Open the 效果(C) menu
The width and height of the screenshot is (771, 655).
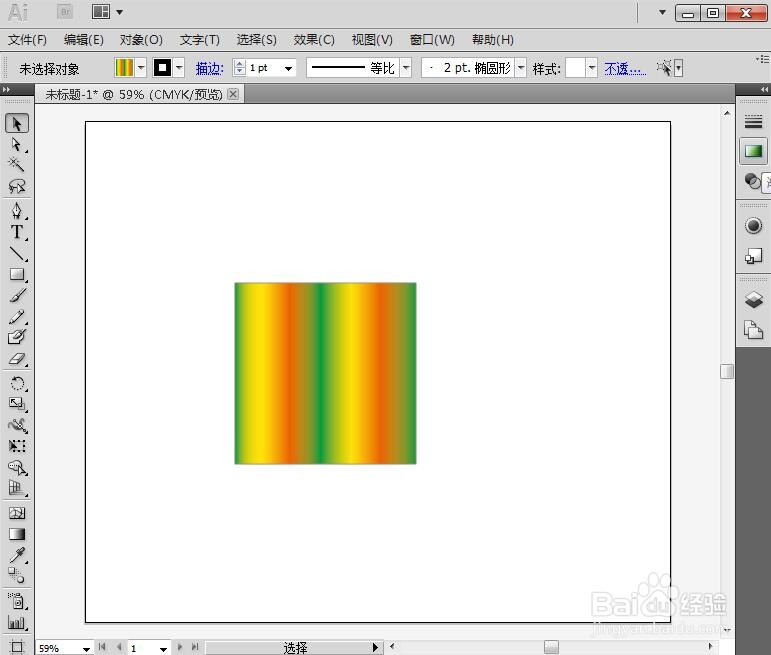click(314, 40)
